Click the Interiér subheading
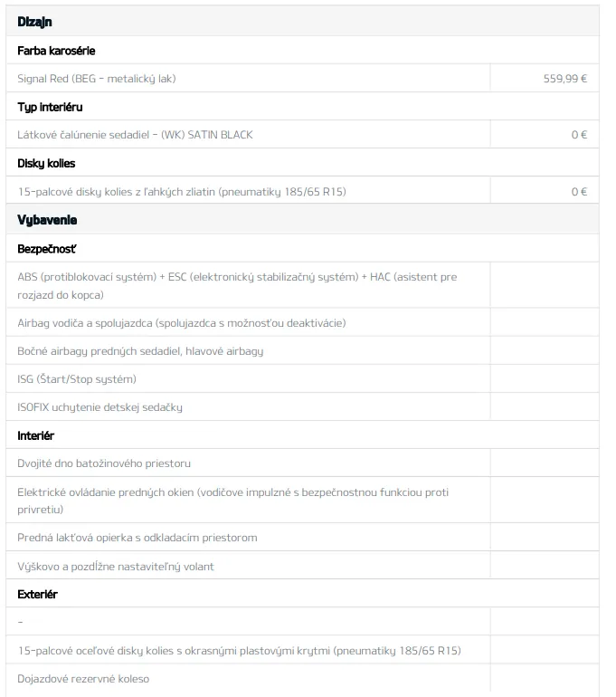 36,435
